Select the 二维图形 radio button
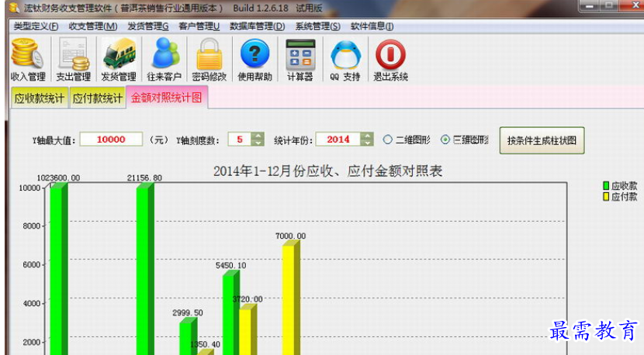644x355 pixels. tap(387, 140)
